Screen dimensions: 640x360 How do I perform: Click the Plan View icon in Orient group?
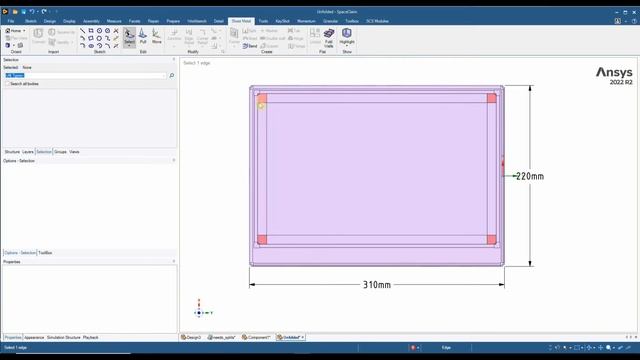click(x=16, y=38)
